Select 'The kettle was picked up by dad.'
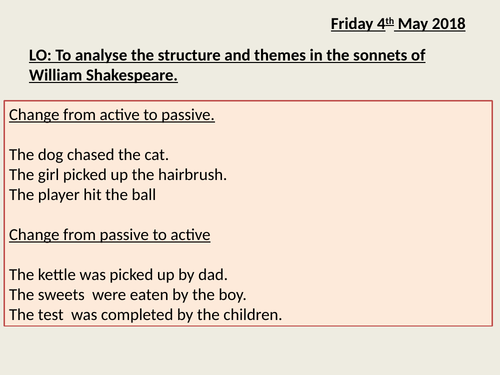The image size is (500, 375). point(118,275)
